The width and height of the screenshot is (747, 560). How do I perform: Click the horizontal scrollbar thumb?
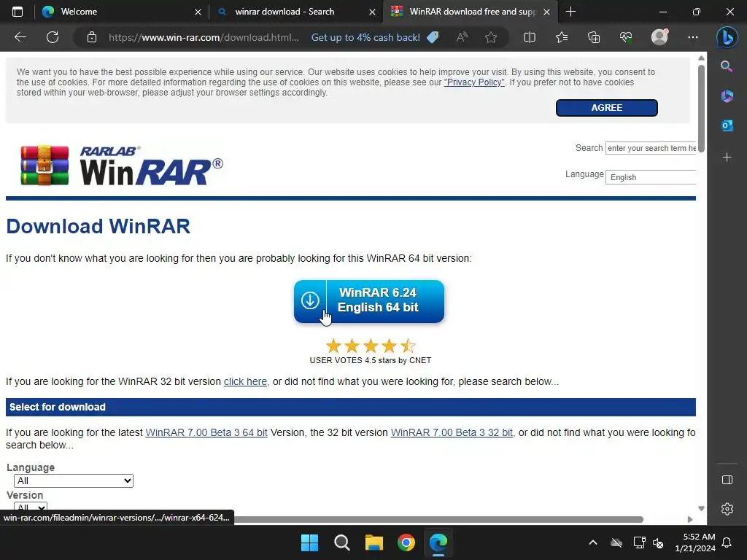pyautogui.click(x=438, y=519)
